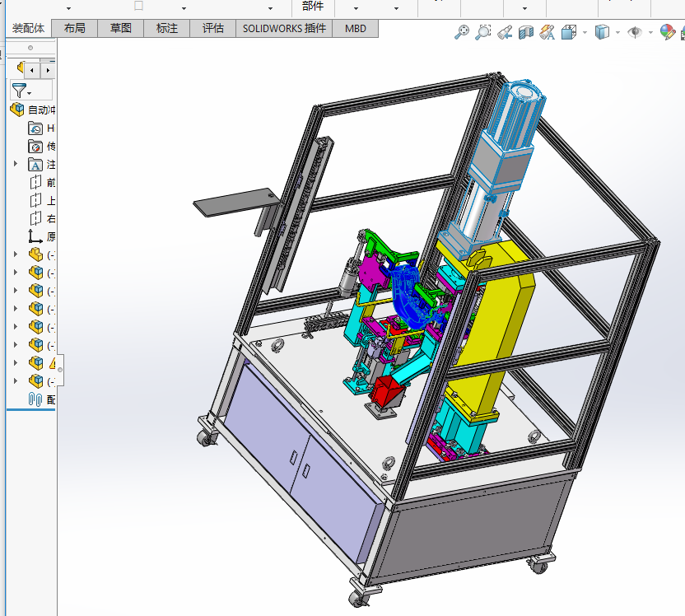Open the SOLIDWORKS 插件 tab

tap(284, 28)
